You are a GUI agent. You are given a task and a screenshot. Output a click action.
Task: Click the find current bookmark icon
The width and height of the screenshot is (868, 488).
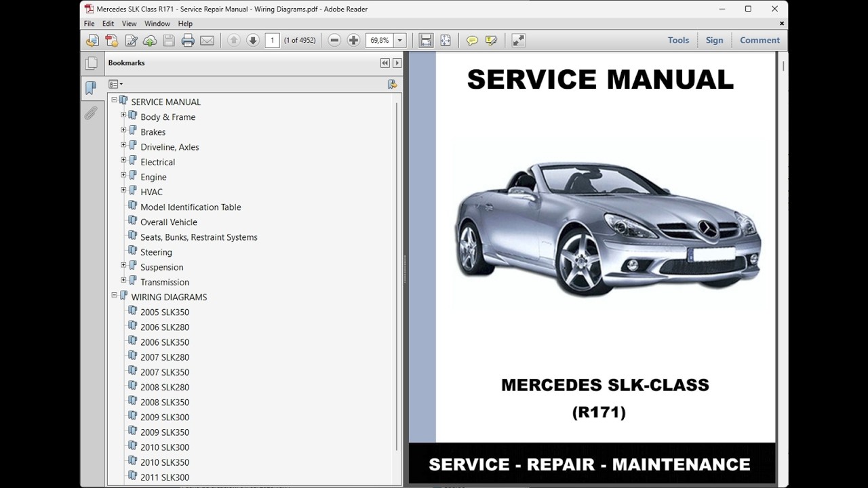pyautogui.click(x=392, y=84)
